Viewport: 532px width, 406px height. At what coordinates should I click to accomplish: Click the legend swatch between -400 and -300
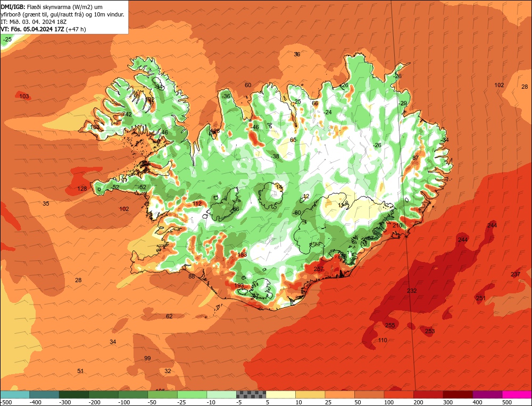(x=45, y=394)
